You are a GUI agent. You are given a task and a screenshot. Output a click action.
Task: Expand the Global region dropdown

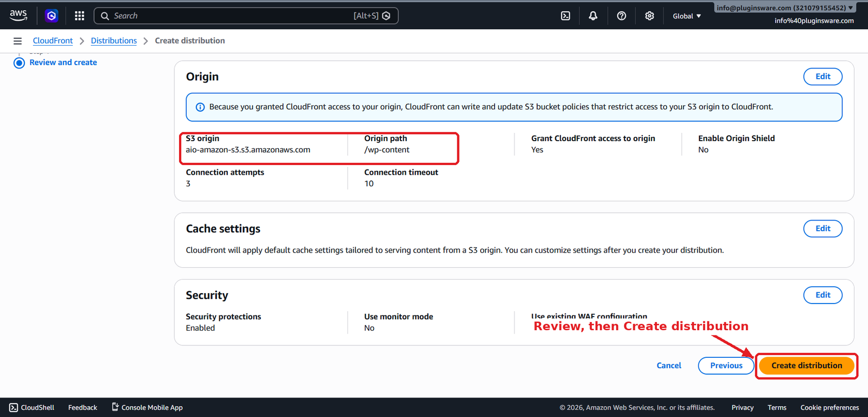687,16
